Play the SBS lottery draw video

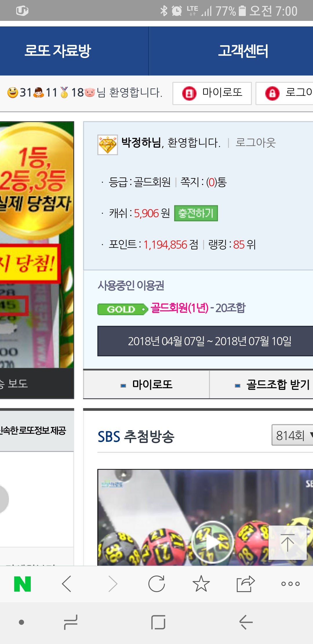[212, 542]
